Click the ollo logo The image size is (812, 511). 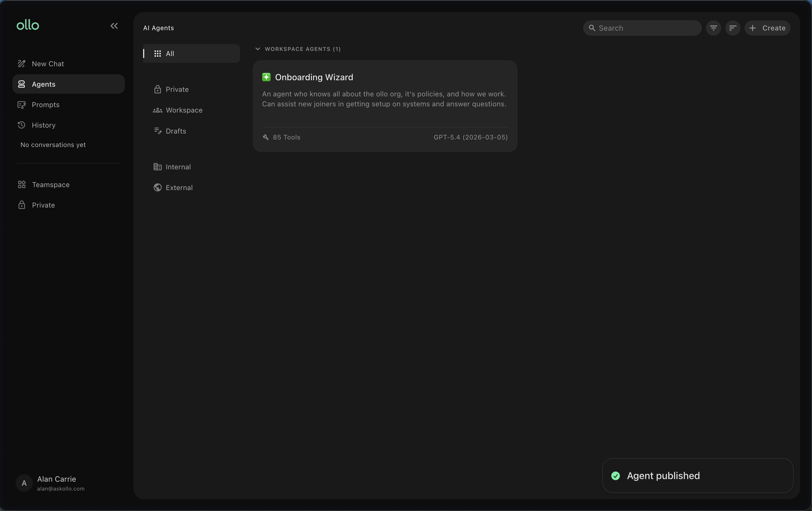(28, 25)
